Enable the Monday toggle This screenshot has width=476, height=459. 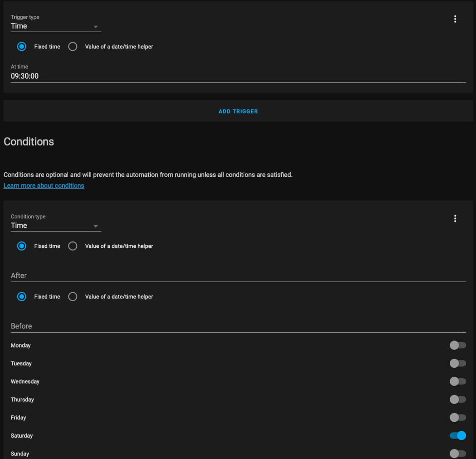click(457, 345)
